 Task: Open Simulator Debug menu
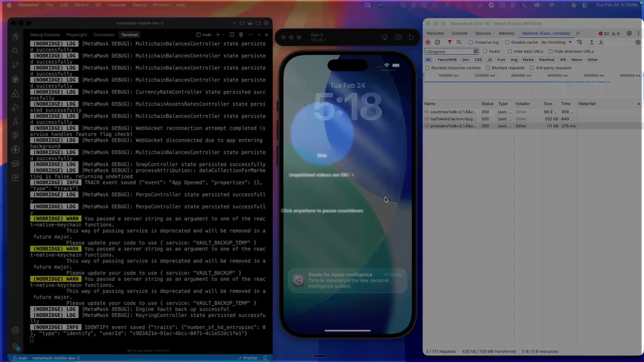(139, 5)
